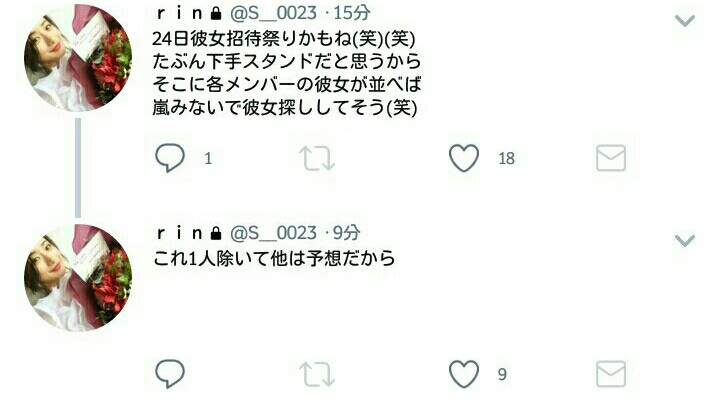Image resolution: width=720 pixels, height=400 pixels.
Task: Retweet the first tweet posted 15分 ago
Action: 317,158
